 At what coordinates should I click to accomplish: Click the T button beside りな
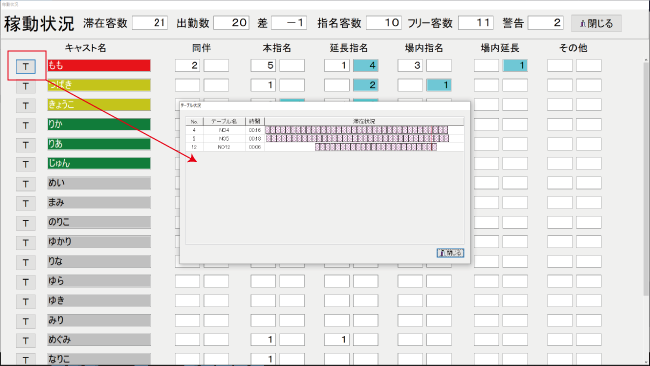pyautogui.click(x=26, y=262)
